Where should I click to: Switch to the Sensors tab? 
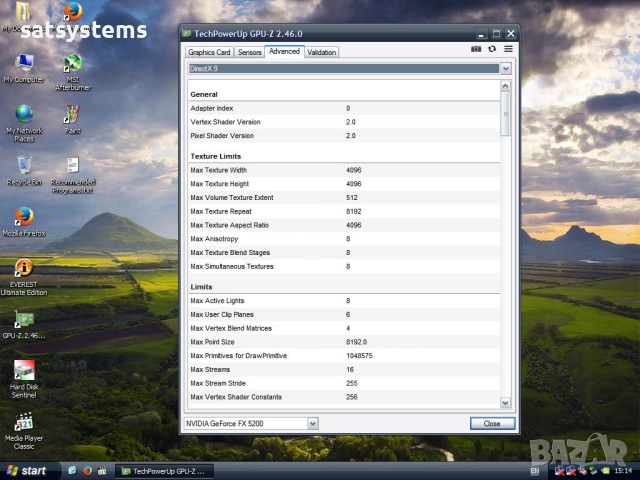[249, 52]
